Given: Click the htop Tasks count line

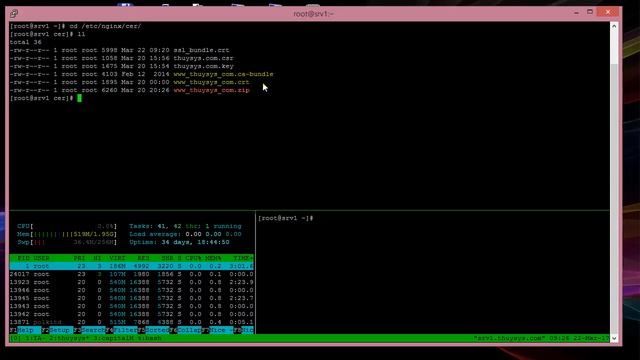Looking at the screenshot, I should (185, 226).
